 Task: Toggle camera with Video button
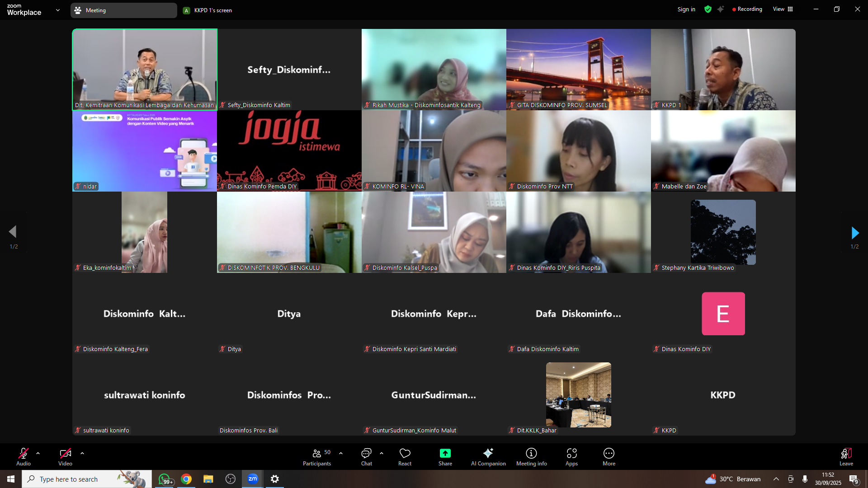point(65,453)
